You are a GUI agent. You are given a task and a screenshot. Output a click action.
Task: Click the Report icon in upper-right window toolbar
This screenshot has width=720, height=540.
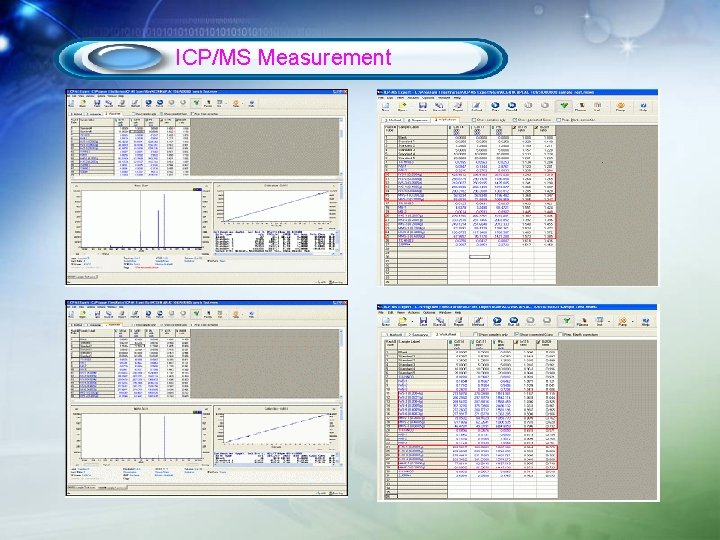point(458,107)
